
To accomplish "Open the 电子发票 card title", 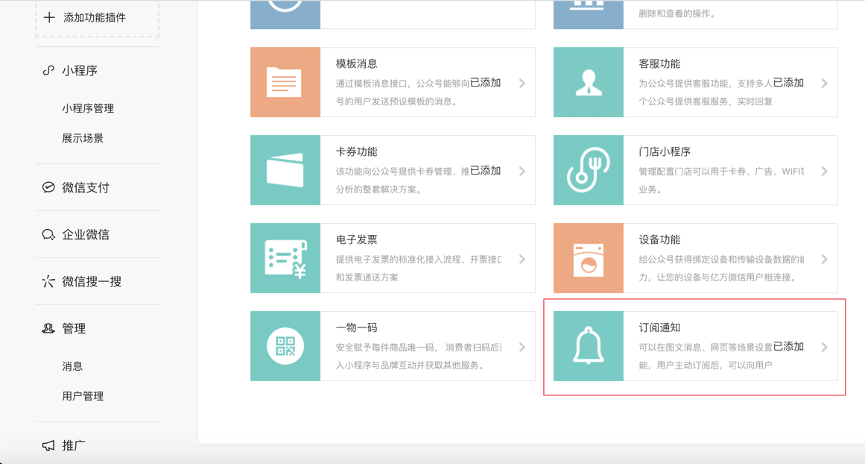I will pos(357,239).
